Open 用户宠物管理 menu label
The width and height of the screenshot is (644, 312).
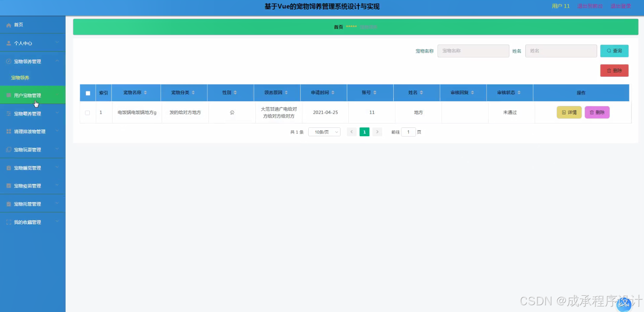[x=27, y=96]
